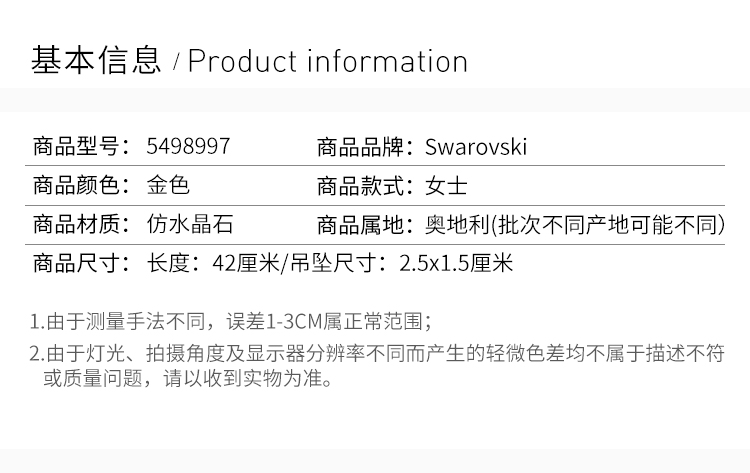Select the model number 5498997

tap(188, 147)
